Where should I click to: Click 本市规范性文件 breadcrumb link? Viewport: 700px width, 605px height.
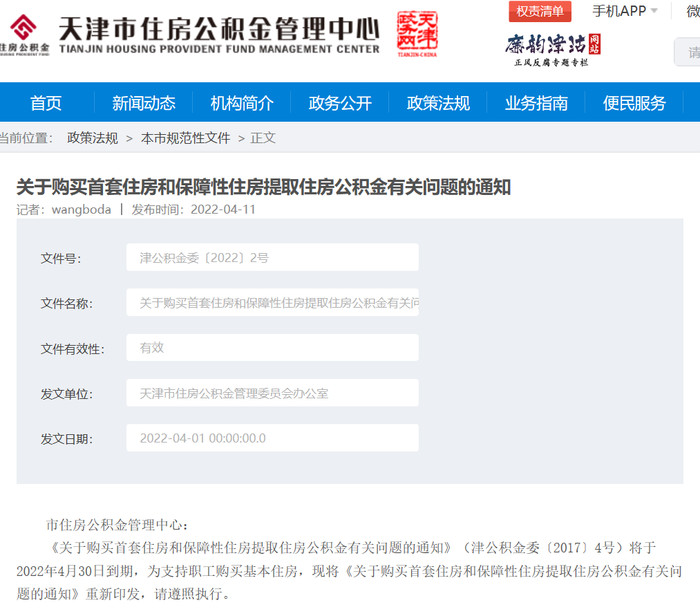(x=185, y=138)
